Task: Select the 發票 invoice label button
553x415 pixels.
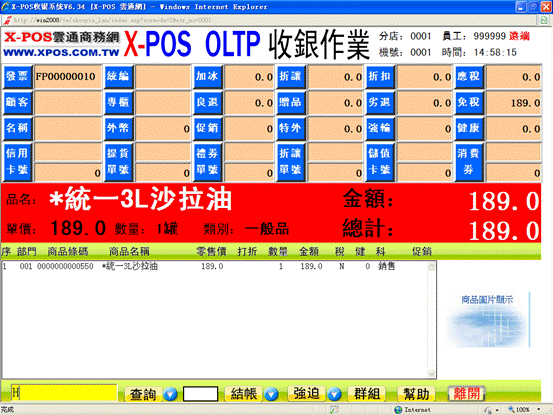Action: pos(17,77)
